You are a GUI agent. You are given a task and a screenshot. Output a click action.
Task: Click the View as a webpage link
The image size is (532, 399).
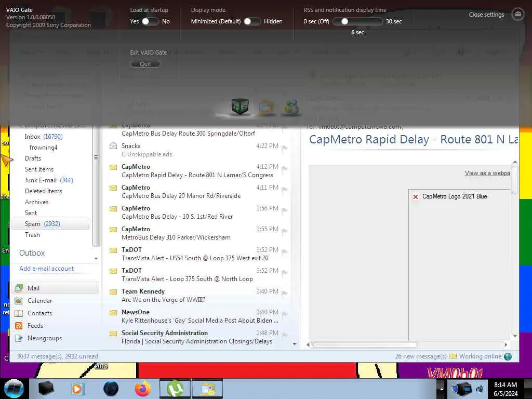[487, 173]
